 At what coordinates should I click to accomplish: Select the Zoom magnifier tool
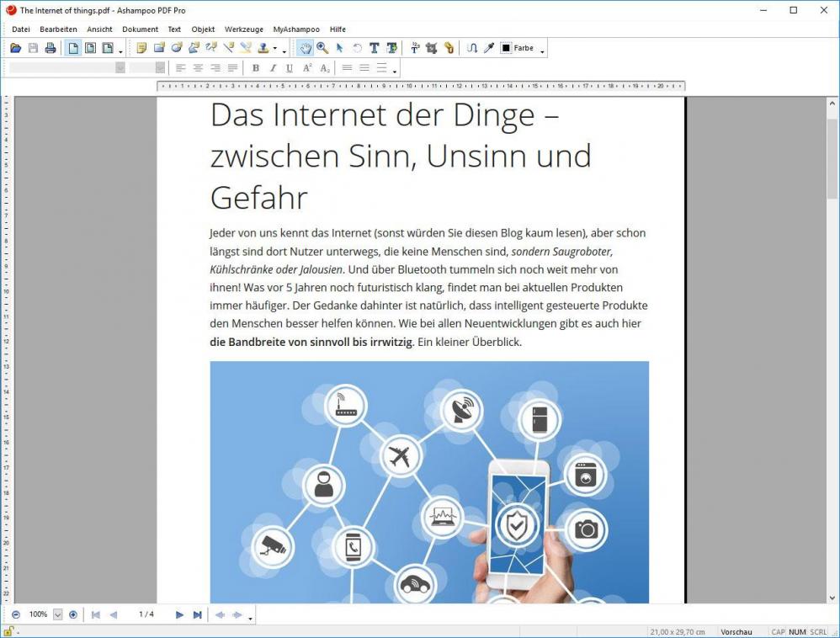(322, 49)
